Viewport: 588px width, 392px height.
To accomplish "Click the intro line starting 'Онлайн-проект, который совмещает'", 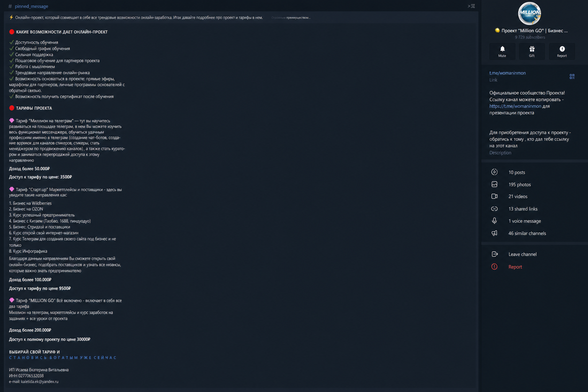I will point(139,18).
